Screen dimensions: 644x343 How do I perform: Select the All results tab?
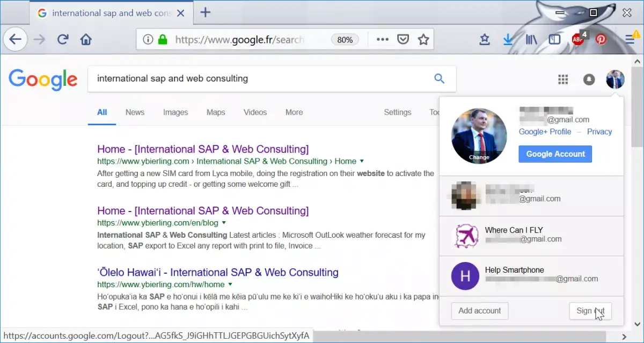pyautogui.click(x=102, y=112)
